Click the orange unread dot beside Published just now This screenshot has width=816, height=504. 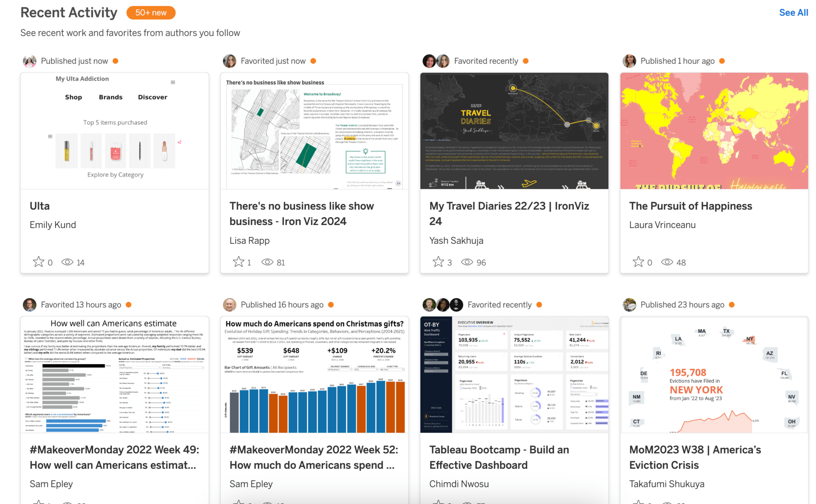[115, 61]
